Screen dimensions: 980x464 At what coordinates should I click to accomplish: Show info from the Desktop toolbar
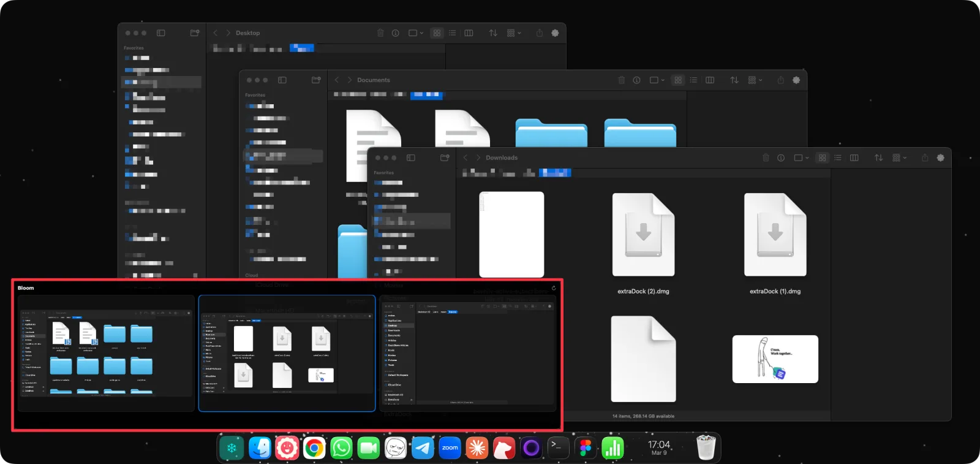coord(396,32)
